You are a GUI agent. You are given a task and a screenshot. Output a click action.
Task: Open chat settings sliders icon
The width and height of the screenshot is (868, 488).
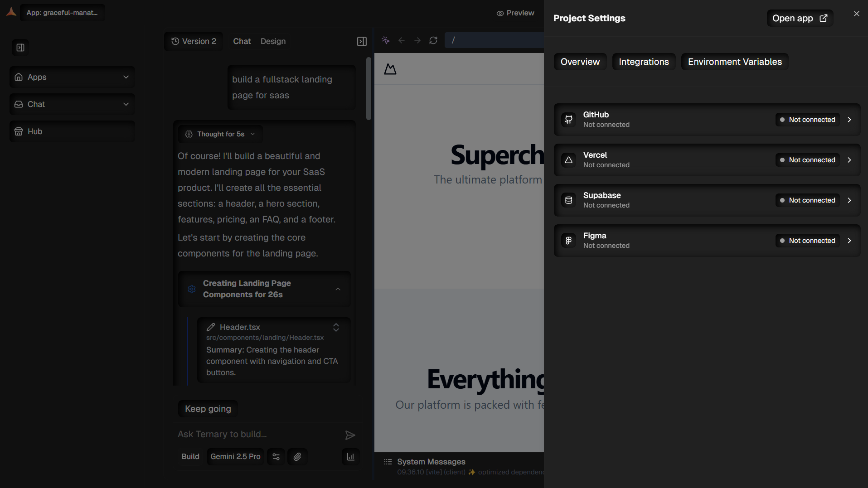276,457
